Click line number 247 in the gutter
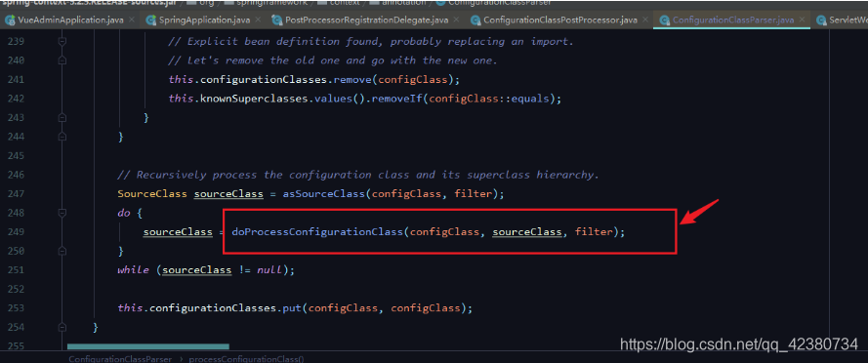The height and width of the screenshot is (363, 868). coord(15,193)
